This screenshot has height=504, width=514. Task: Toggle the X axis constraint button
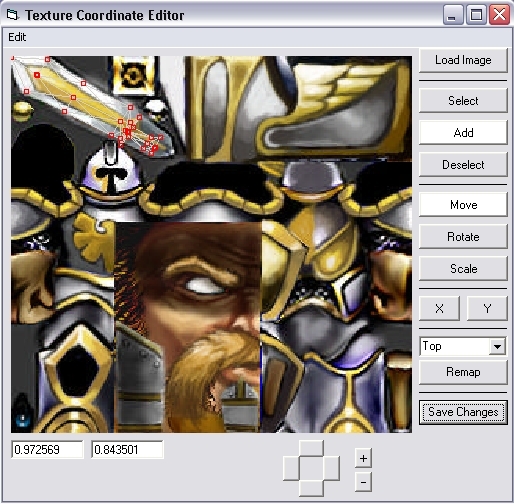click(439, 308)
